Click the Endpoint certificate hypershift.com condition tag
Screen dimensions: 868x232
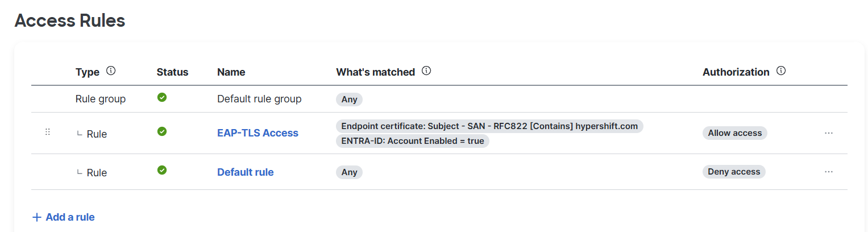pos(489,126)
